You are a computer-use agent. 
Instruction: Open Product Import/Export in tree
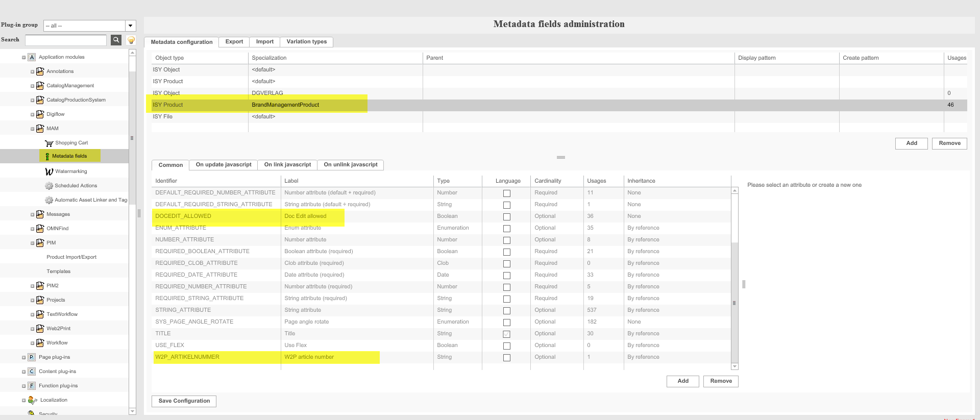tap(71, 257)
